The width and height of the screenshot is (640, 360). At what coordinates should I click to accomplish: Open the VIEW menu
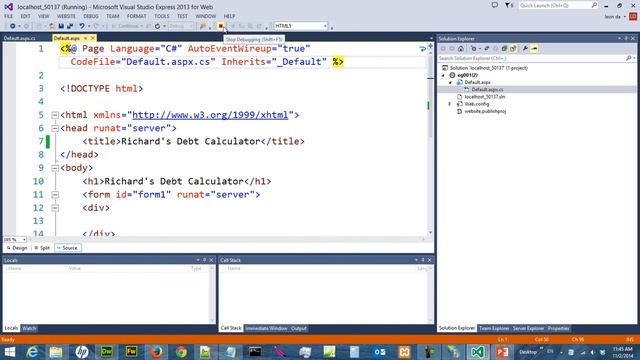[x=43, y=16]
